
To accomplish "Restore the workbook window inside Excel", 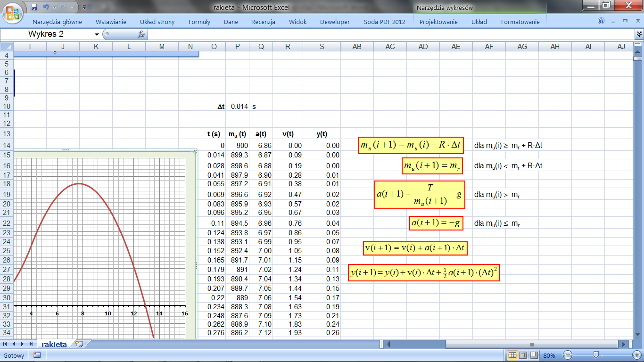I will [x=625, y=21].
